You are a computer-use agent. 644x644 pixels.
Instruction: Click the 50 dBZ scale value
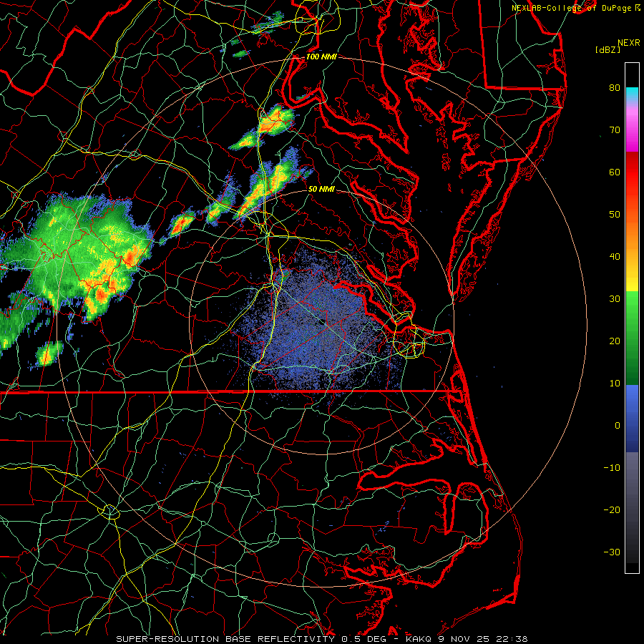pos(615,215)
